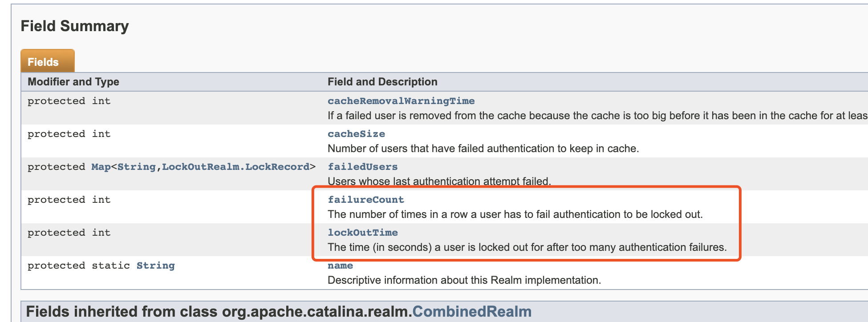The image size is (868, 322).
Task: Open the CombinedRealm class link
Action: [x=472, y=312]
